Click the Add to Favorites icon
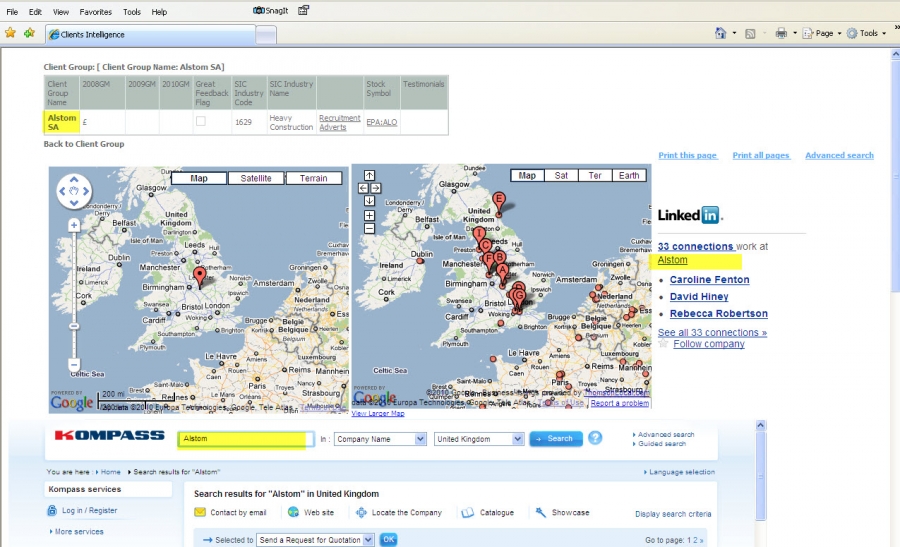 point(29,33)
